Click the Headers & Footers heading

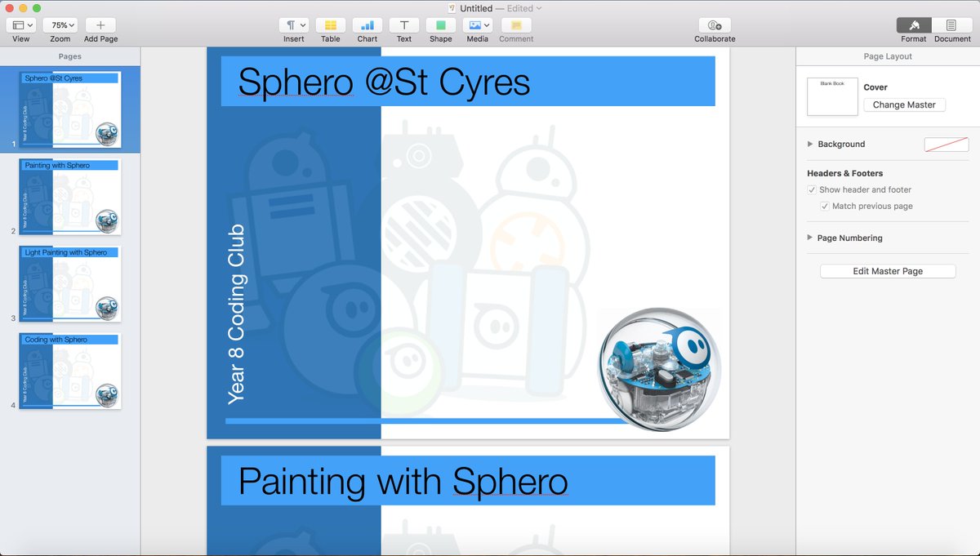(x=844, y=173)
